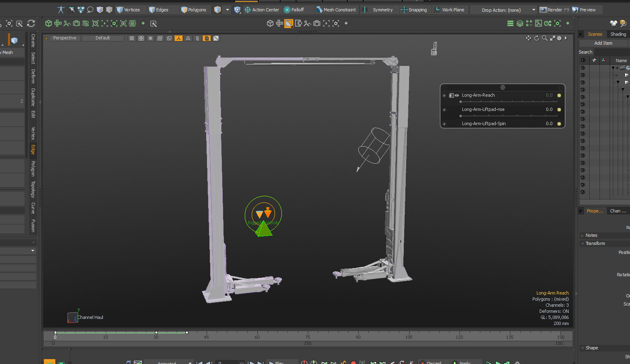Click the Render F9 button
The height and width of the screenshot is (364, 630).
[554, 10]
